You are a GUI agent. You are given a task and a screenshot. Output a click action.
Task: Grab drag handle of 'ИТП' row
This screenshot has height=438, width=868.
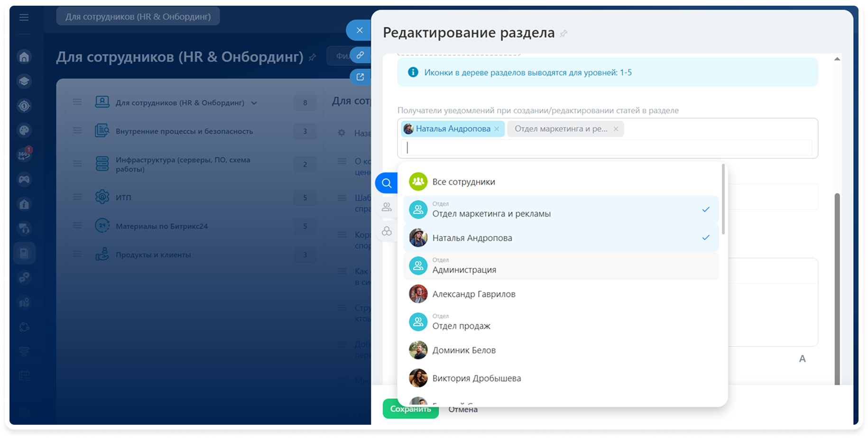coord(77,197)
